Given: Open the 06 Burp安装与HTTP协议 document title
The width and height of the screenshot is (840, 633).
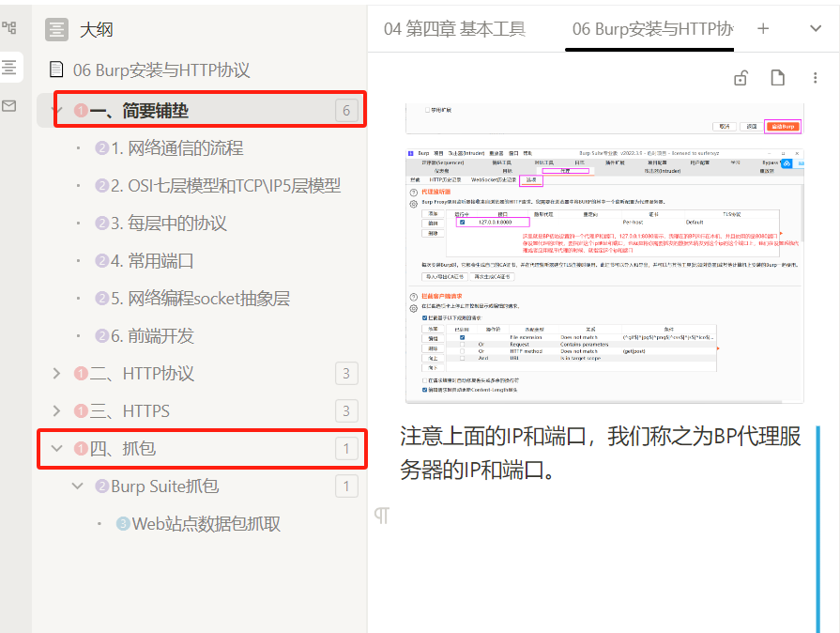Looking at the screenshot, I should point(161,69).
